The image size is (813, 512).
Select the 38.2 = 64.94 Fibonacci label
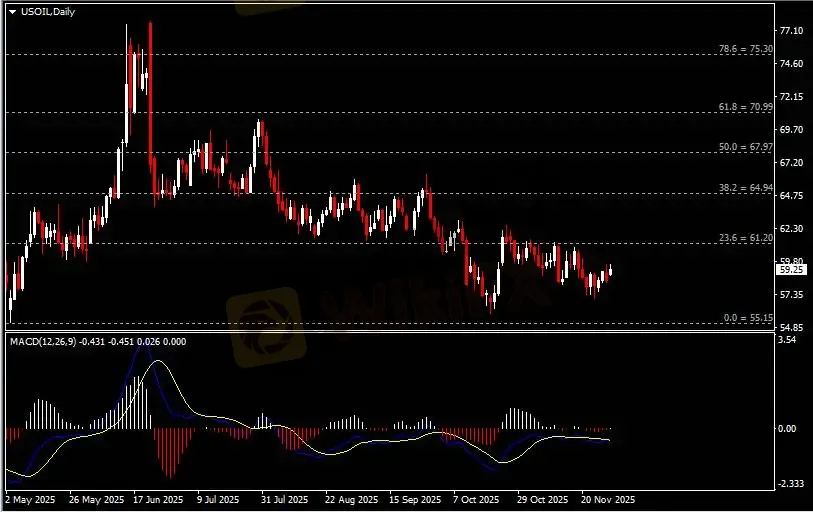[745, 188]
